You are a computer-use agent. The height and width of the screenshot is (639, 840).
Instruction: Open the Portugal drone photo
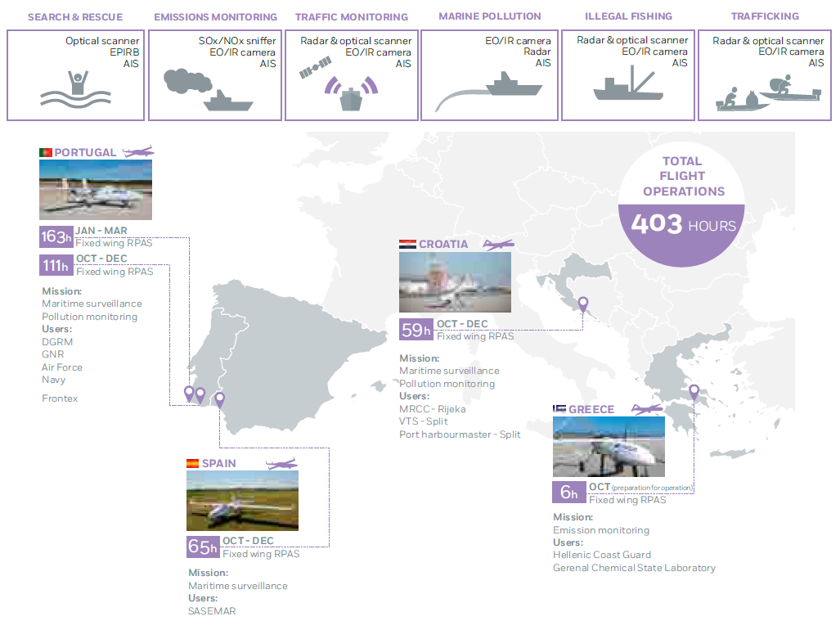click(x=96, y=190)
